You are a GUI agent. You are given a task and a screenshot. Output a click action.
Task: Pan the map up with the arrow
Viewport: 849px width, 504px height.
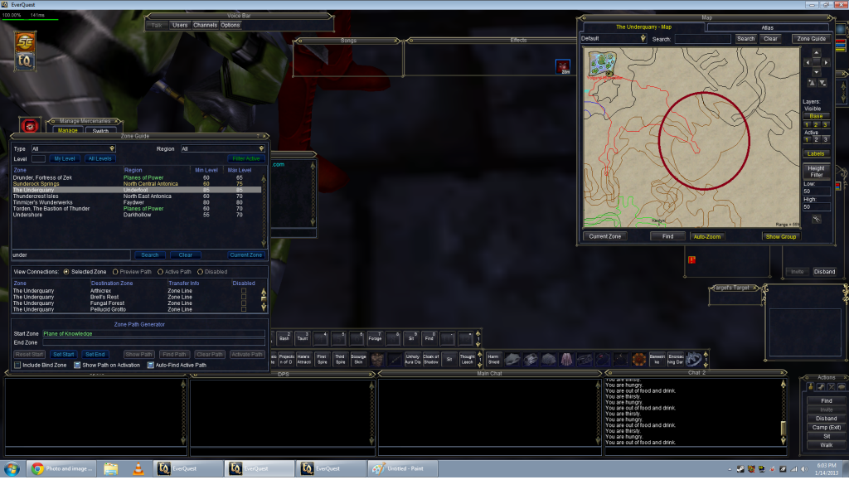click(x=817, y=53)
